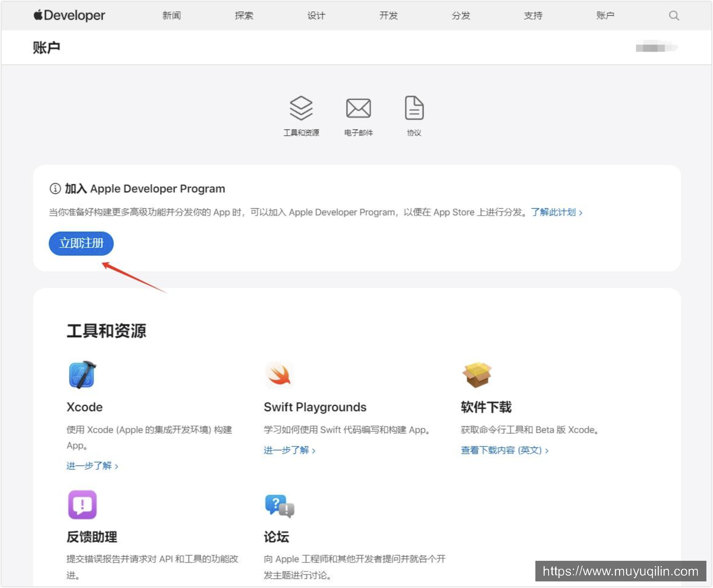Click the 论坛 title text

point(276,537)
